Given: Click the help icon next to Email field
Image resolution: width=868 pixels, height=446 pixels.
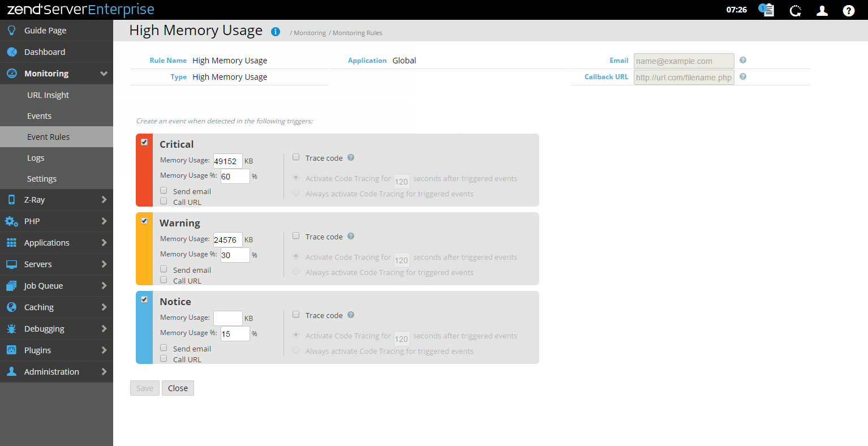Looking at the screenshot, I should [743, 60].
